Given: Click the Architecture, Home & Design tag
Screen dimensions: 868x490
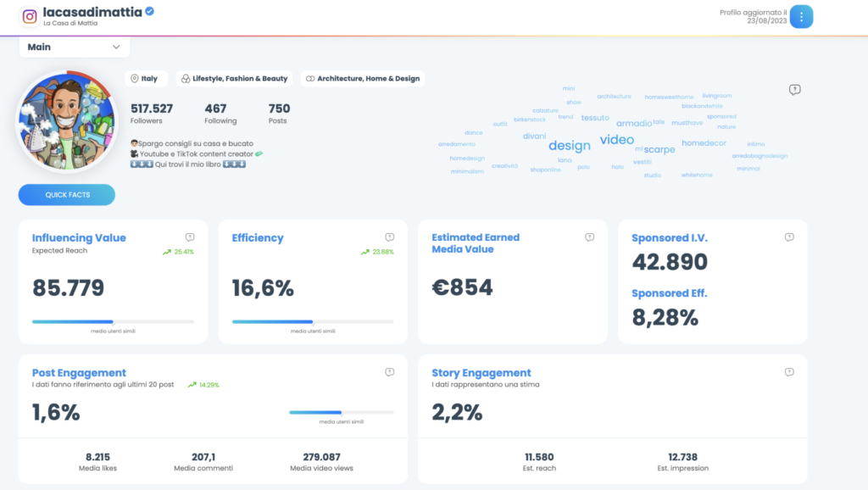Looking at the screenshot, I should (x=363, y=79).
